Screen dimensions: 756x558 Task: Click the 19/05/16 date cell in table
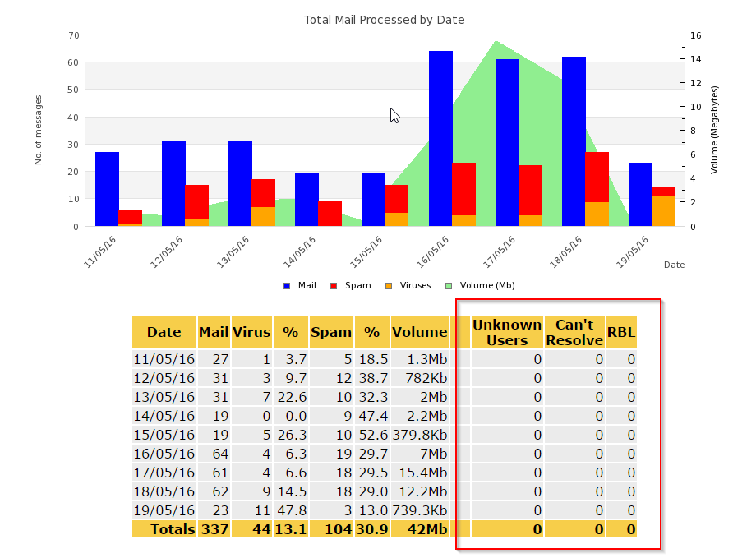point(164,510)
